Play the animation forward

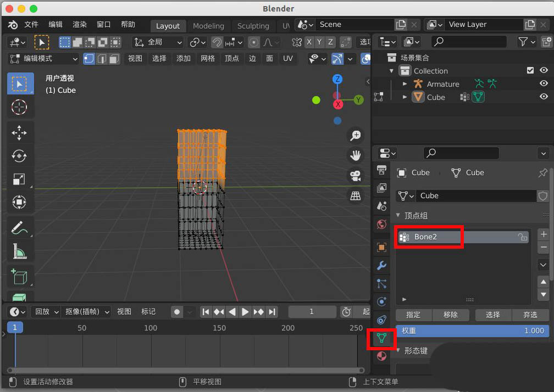coord(245,311)
